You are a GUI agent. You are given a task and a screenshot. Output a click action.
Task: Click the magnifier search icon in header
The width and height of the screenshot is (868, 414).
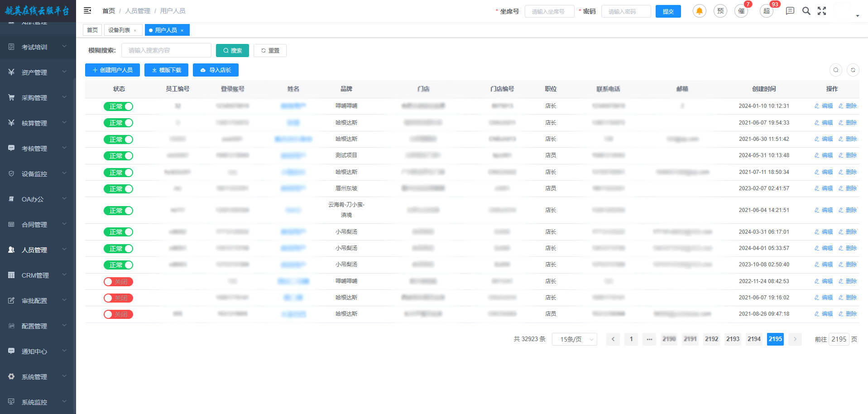point(806,11)
